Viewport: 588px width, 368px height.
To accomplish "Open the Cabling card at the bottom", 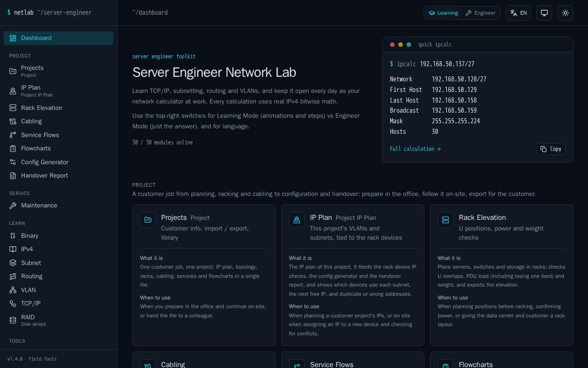I will click(204, 360).
